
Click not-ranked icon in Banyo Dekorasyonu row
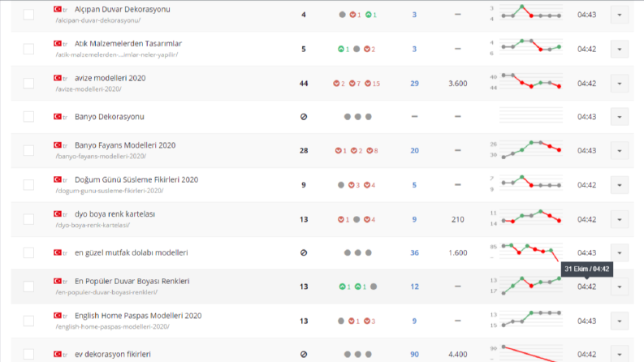304,117
